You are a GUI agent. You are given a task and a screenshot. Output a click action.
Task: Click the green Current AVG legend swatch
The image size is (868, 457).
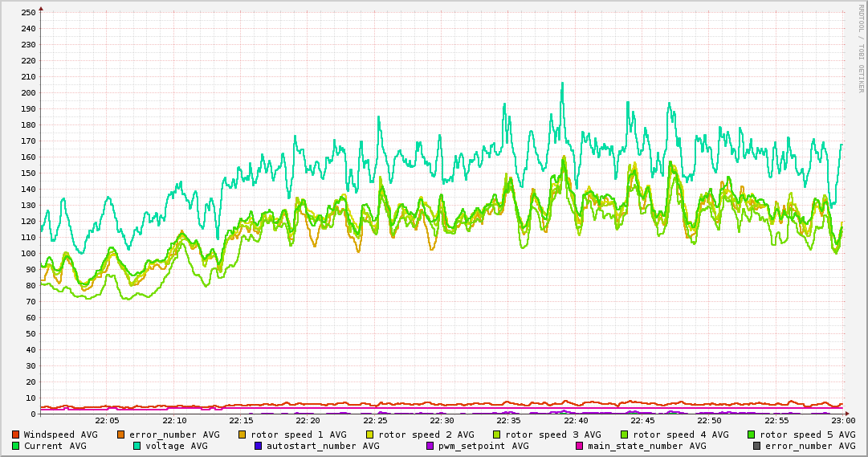(x=15, y=446)
